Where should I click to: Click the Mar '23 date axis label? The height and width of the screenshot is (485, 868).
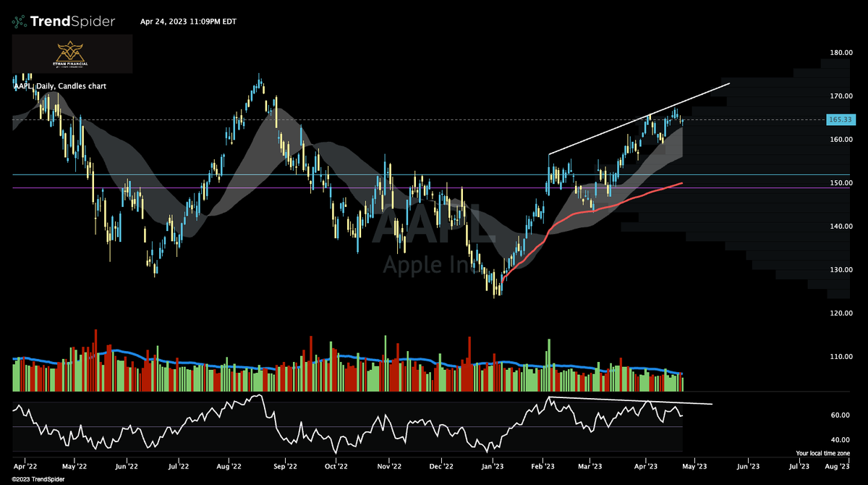click(x=590, y=468)
